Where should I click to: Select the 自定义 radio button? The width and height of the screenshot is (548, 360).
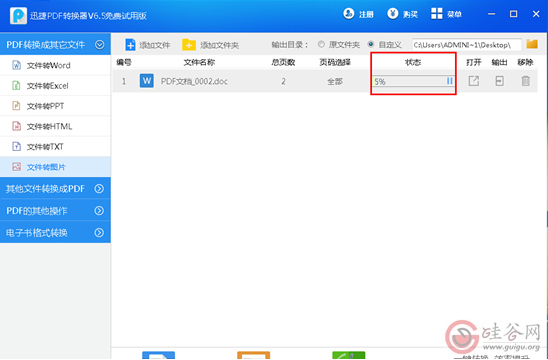[370, 44]
